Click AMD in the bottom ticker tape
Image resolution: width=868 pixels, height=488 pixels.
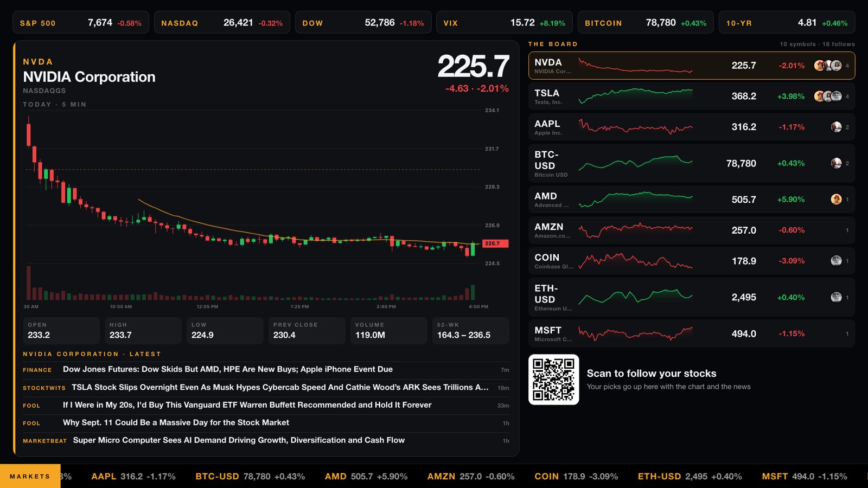pos(366,477)
